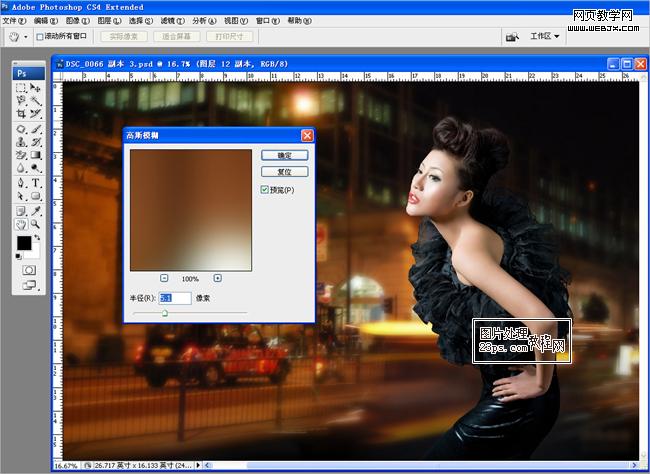Close the Gaussian Blur dialog
650x474 pixels.
pyautogui.click(x=307, y=136)
